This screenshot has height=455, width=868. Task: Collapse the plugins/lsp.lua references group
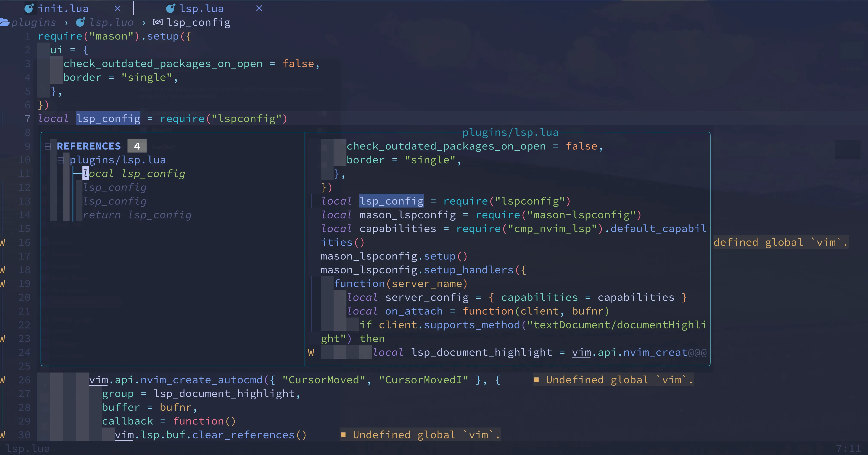click(61, 160)
